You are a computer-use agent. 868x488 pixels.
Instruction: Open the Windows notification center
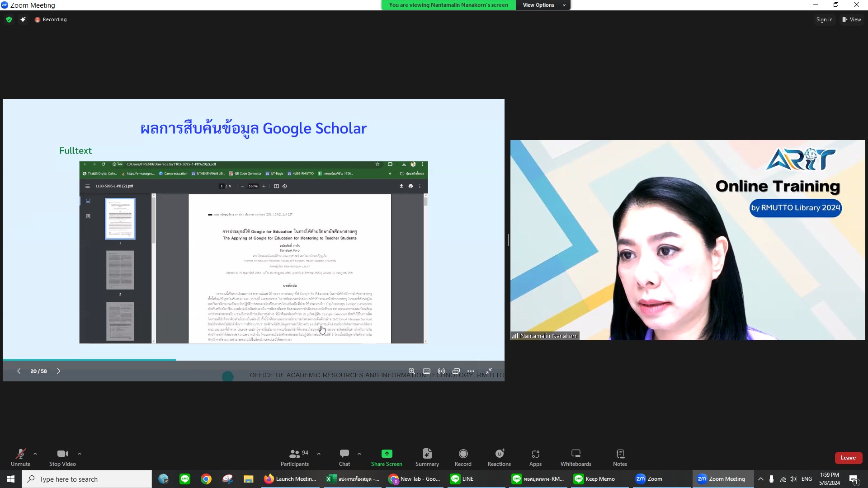[854, 479]
